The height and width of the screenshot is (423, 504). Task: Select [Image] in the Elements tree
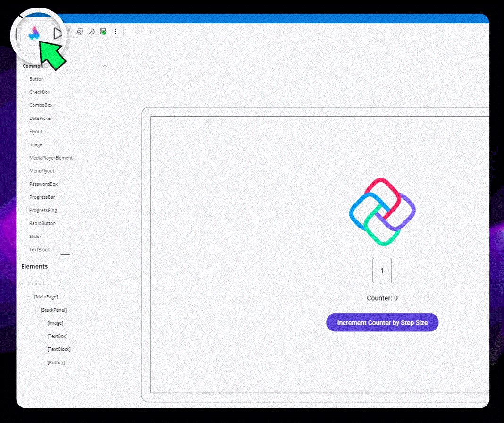pos(55,323)
